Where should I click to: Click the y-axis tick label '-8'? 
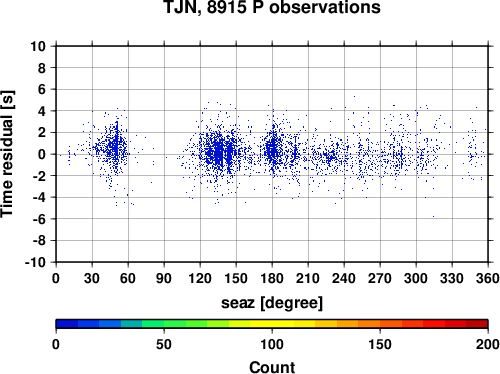[x=39, y=241]
